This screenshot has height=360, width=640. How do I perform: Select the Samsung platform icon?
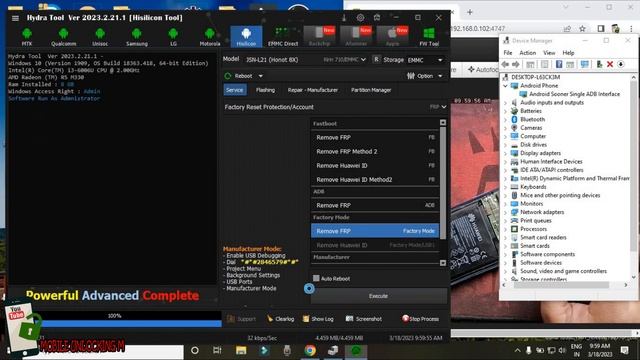pos(137,37)
